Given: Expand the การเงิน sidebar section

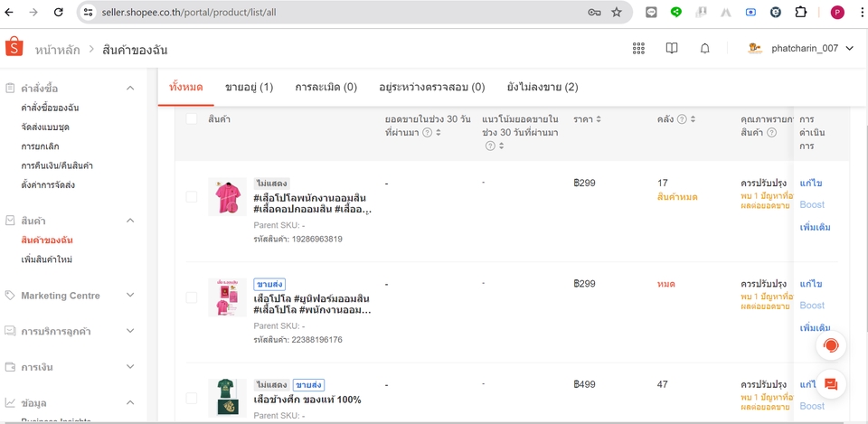Looking at the screenshot, I should coord(130,367).
